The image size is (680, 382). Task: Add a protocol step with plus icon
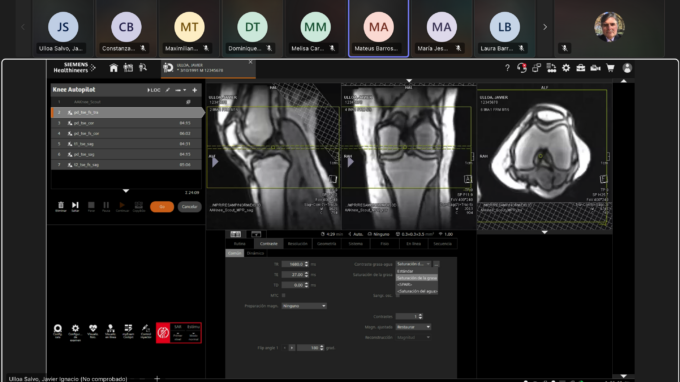(195, 90)
